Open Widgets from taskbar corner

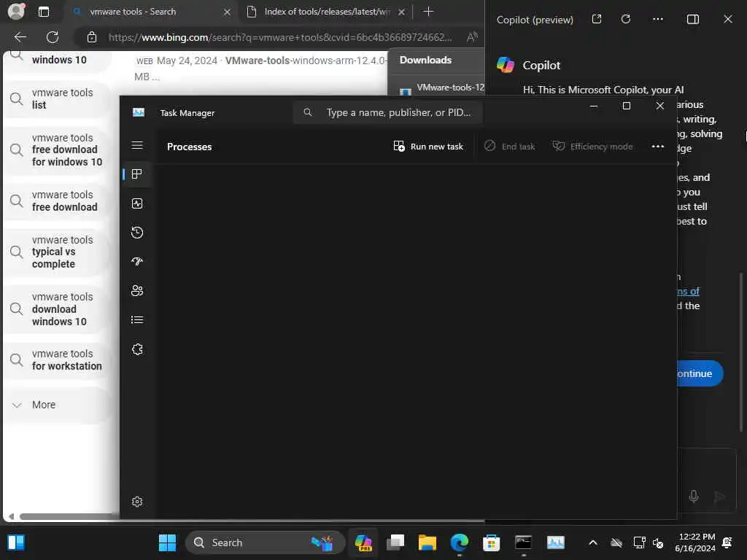[x=16, y=542]
